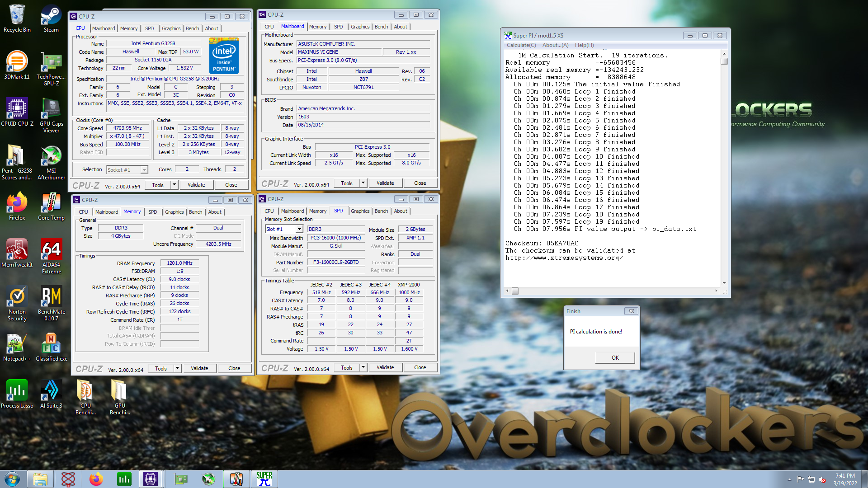The image size is (868, 488).
Task: Open Calculate(C) menu in Super PI
Action: (x=521, y=45)
